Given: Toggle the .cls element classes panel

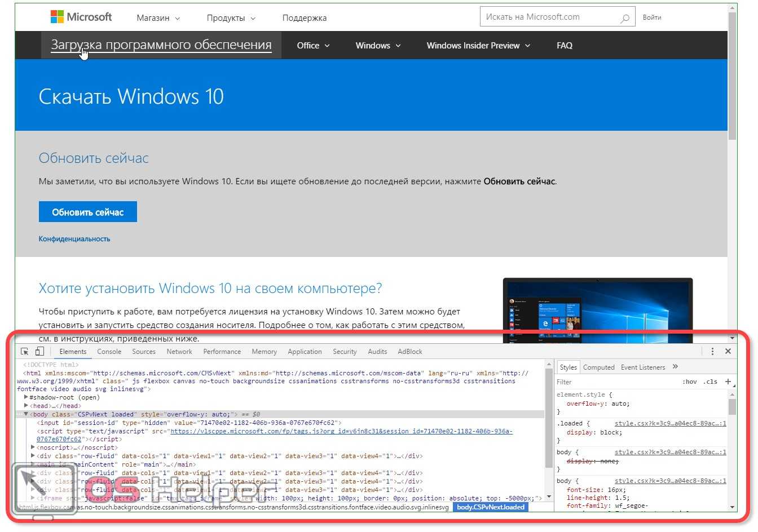Looking at the screenshot, I should [x=710, y=382].
